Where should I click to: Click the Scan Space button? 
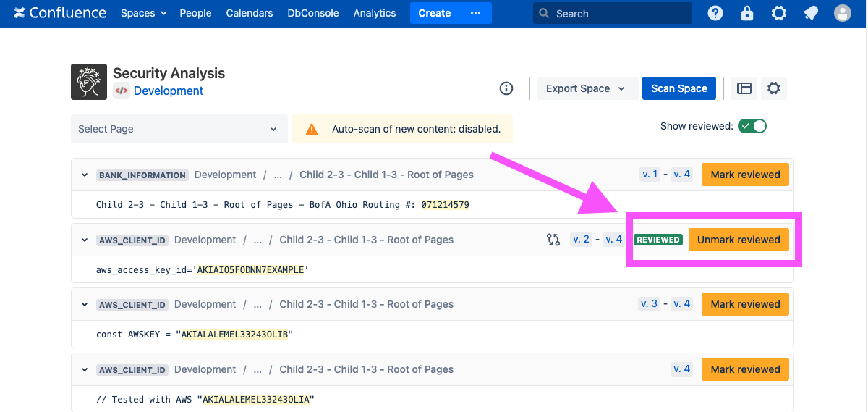(678, 88)
